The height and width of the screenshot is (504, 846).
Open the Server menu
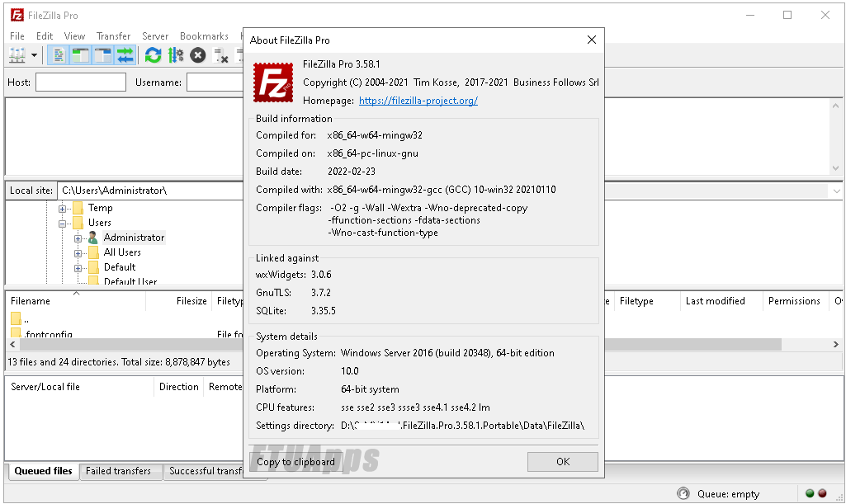coord(155,36)
